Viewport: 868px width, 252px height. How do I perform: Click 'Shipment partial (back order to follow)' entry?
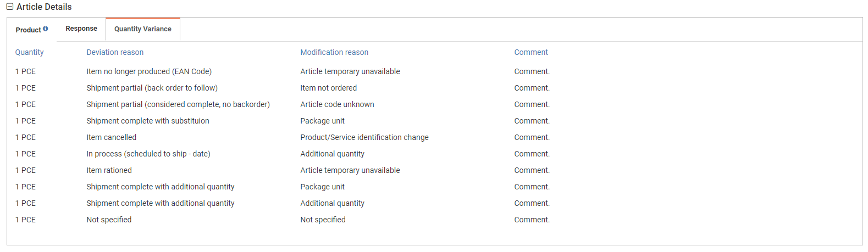point(152,88)
